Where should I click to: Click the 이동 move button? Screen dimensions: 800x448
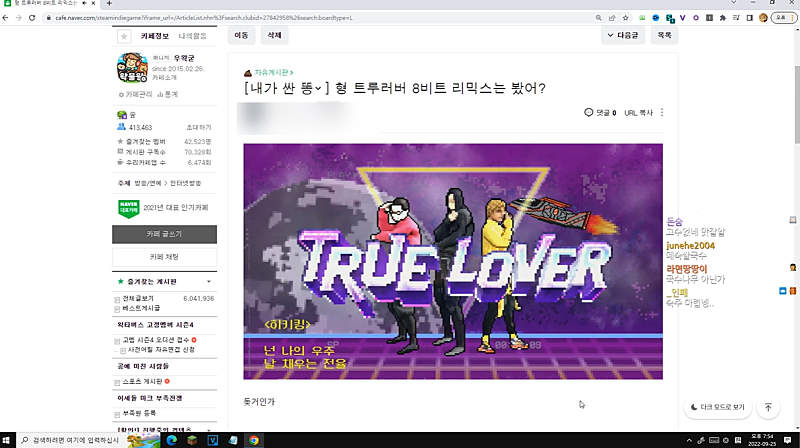[241, 35]
